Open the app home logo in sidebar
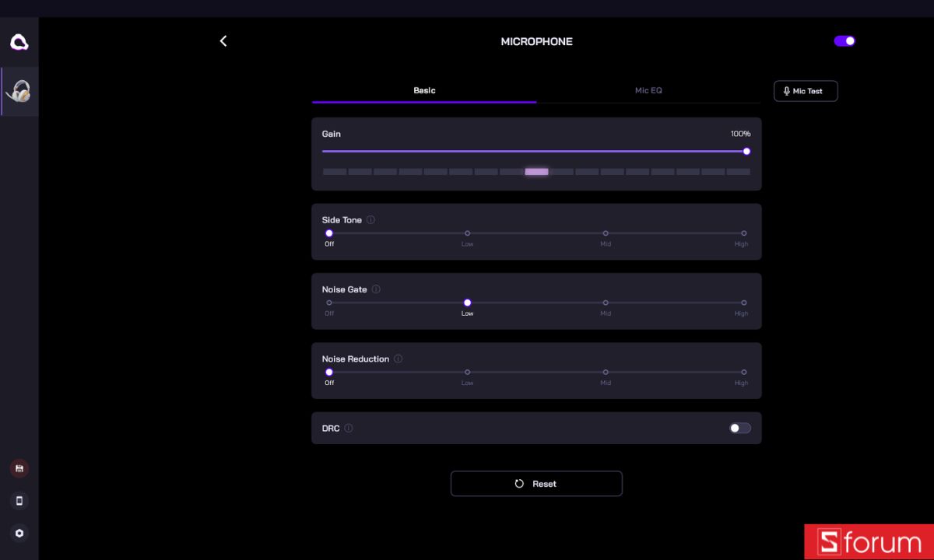 coord(19,42)
